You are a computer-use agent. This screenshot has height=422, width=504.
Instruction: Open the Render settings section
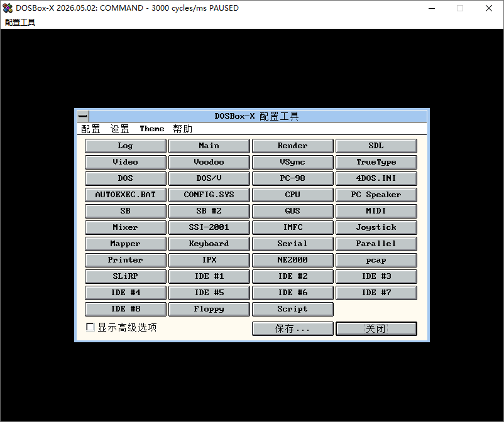[x=293, y=146]
